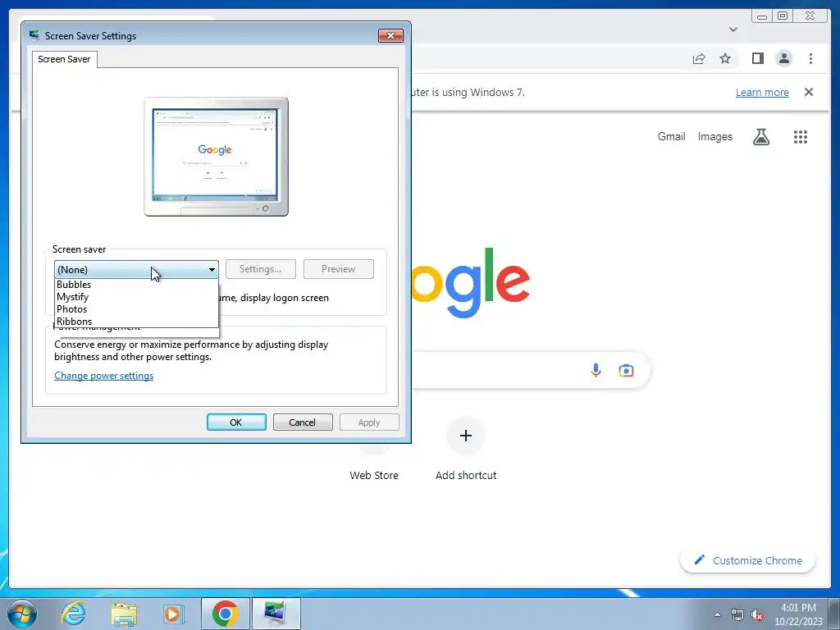Click the Apply button

click(369, 422)
